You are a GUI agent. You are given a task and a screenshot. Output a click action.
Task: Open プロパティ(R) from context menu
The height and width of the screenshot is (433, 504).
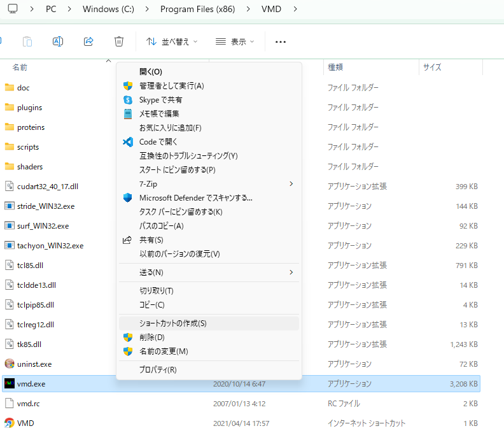pos(158,370)
